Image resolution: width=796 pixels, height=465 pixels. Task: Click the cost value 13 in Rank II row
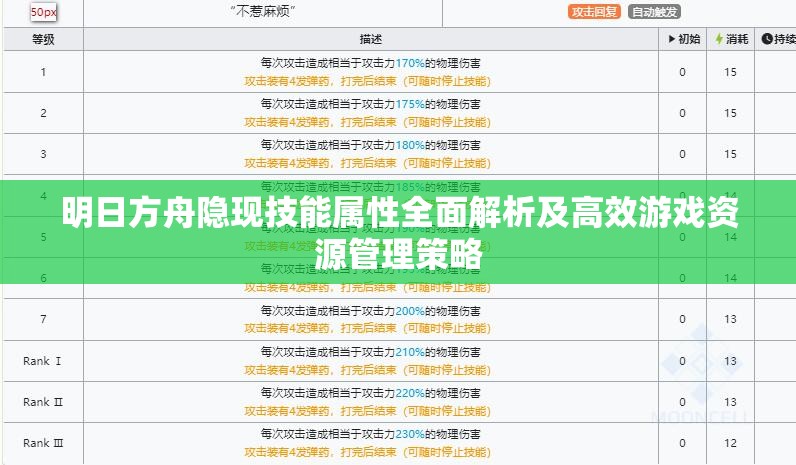(x=730, y=402)
